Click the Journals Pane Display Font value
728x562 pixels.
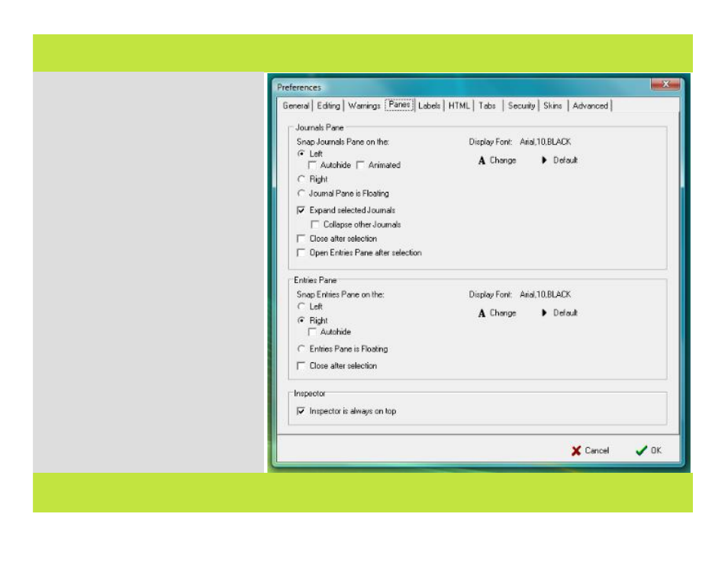point(545,142)
